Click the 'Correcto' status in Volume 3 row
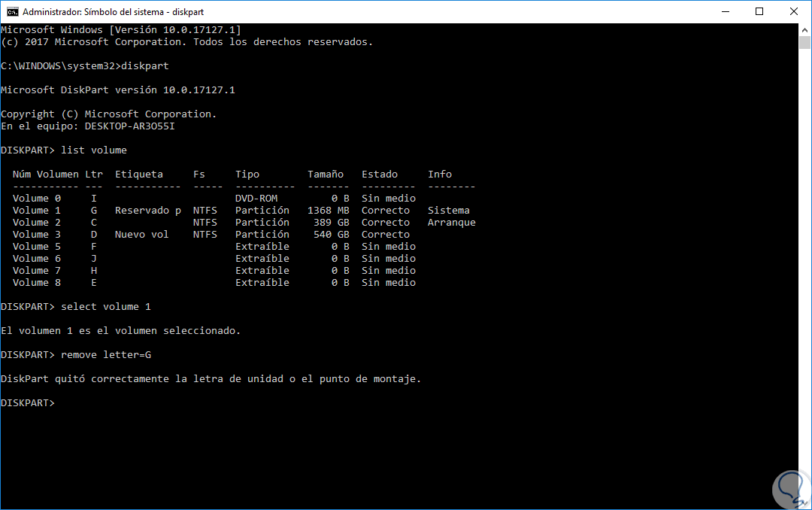Screen dimensions: 812x510 385,234
